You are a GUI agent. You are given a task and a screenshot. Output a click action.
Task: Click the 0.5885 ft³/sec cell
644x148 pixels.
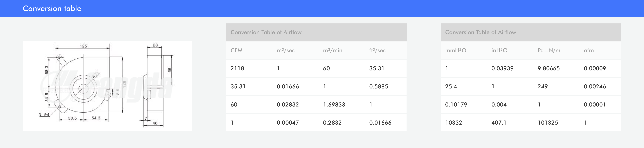pos(378,87)
